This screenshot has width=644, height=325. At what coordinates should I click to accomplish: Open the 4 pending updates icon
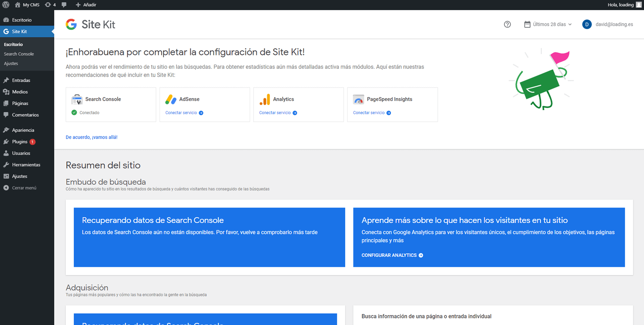pyautogui.click(x=50, y=5)
